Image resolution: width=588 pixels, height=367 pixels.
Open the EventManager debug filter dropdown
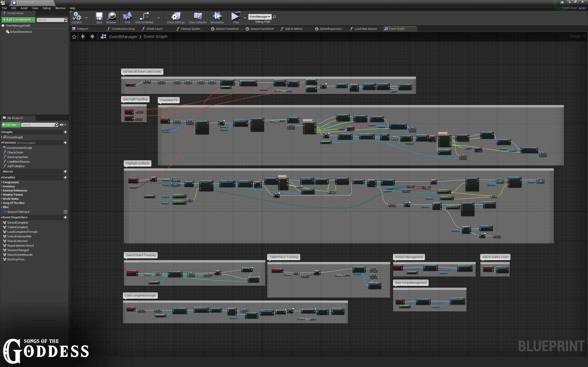pos(260,17)
